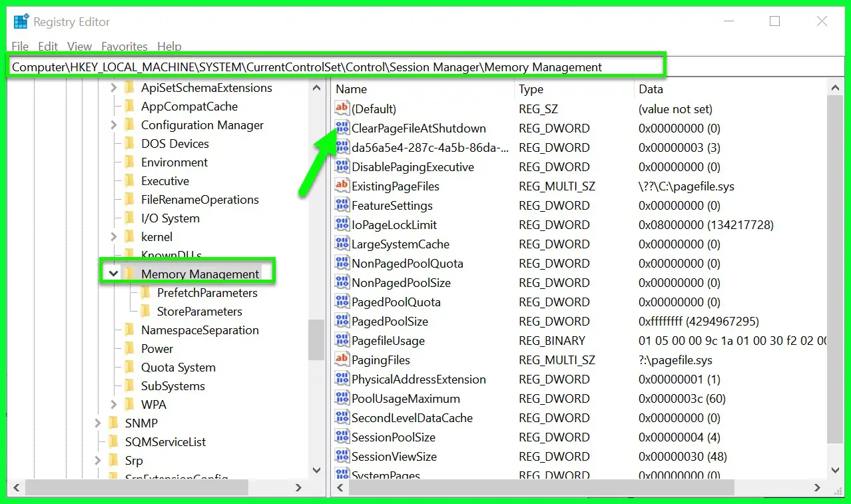Click the PhysicalAddressExtension value icon
851x504 pixels.
point(342,379)
